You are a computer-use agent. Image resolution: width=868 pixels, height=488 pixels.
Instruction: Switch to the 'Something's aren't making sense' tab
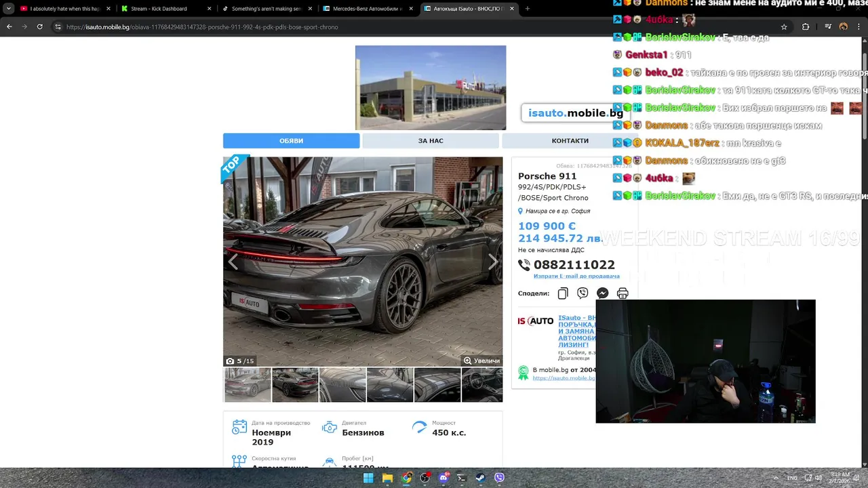266,9
